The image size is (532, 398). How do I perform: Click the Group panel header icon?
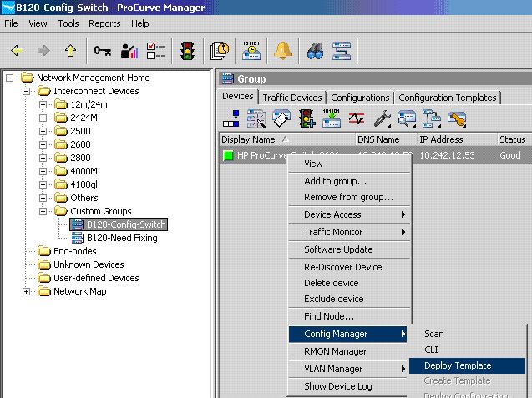tap(228, 78)
